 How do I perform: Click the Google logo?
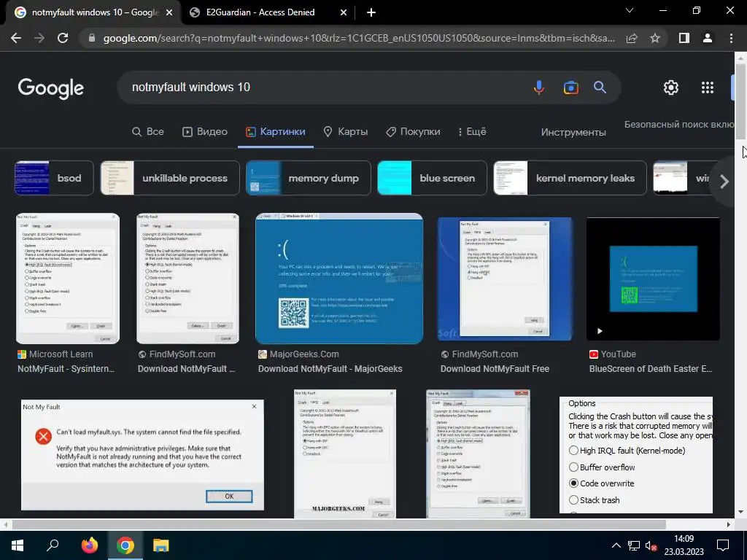[51, 88]
